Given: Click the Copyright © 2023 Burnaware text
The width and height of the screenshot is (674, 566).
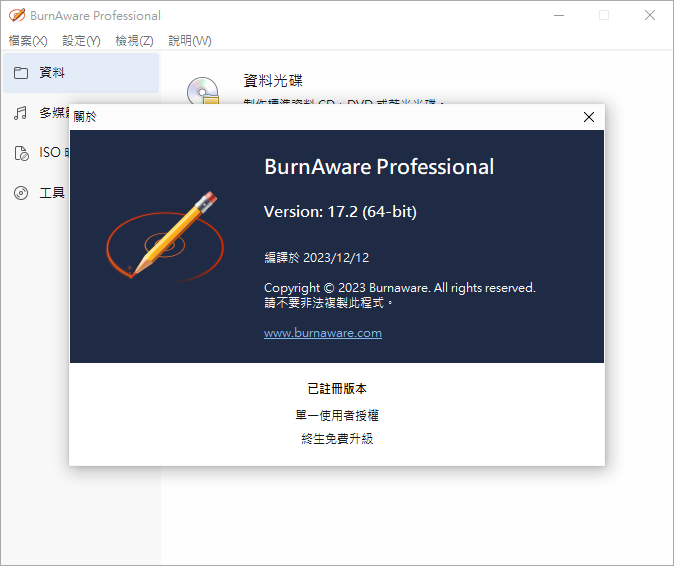Looking at the screenshot, I should (x=400, y=288).
